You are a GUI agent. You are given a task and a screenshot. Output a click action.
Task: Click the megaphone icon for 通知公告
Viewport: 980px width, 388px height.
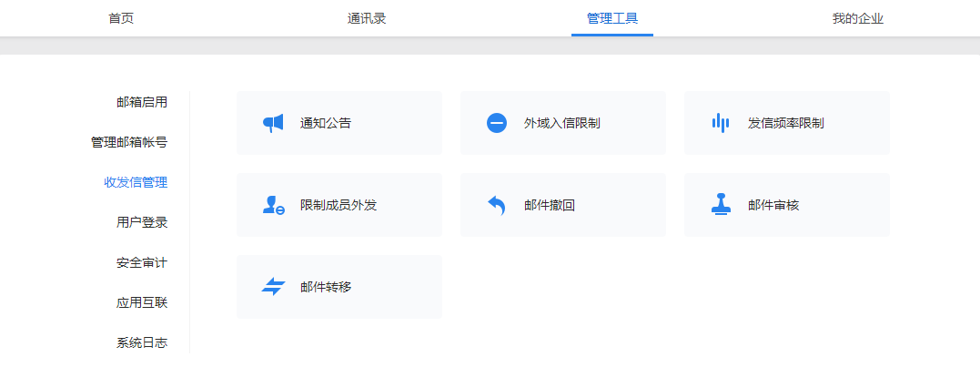click(273, 123)
